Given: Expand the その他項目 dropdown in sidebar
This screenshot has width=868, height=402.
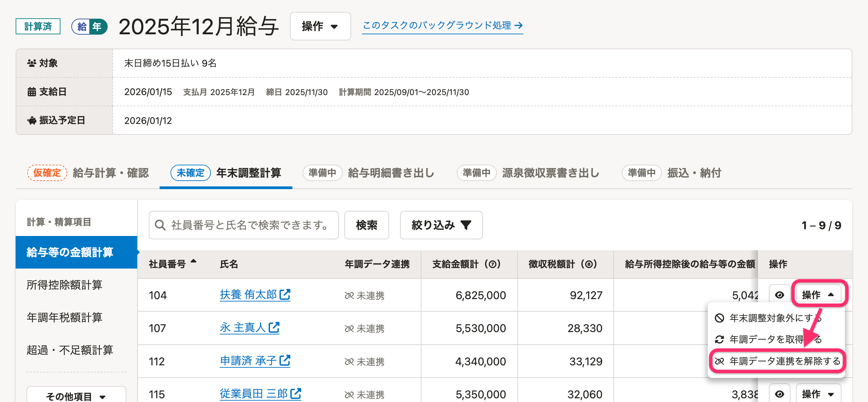Looking at the screenshot, I should [76, 396].
